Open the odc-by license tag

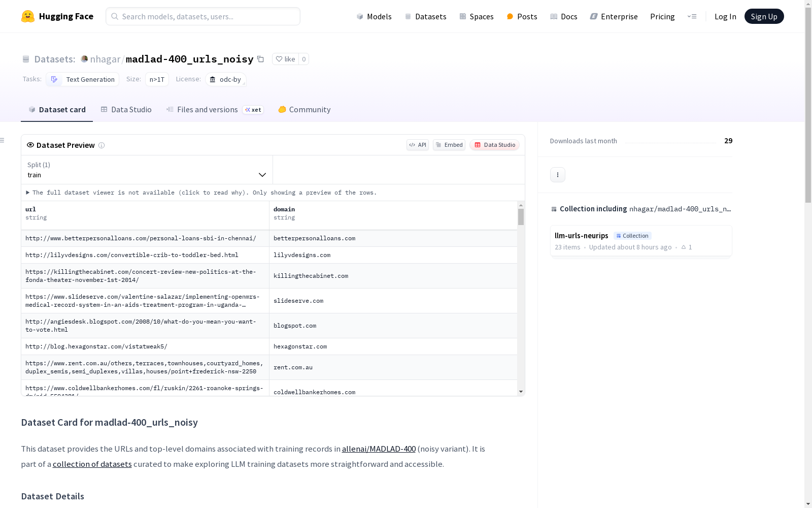pyautogui.click(x=226, y=79)
